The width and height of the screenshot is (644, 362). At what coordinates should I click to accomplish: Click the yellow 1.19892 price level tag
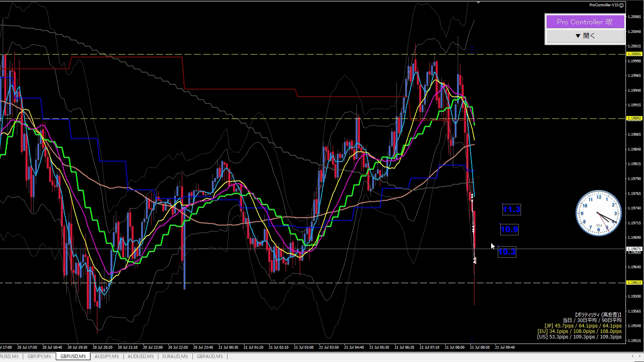tap(634, 118)
